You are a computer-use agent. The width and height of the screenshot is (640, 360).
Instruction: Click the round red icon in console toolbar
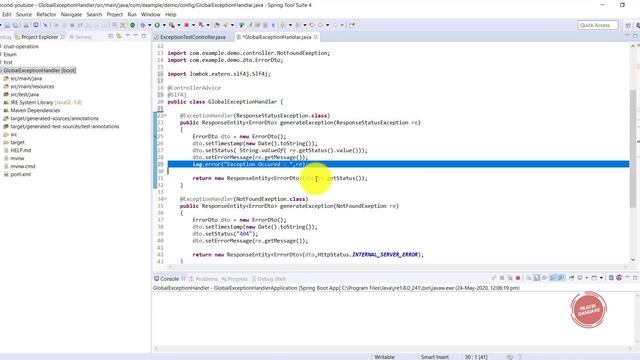619,278
